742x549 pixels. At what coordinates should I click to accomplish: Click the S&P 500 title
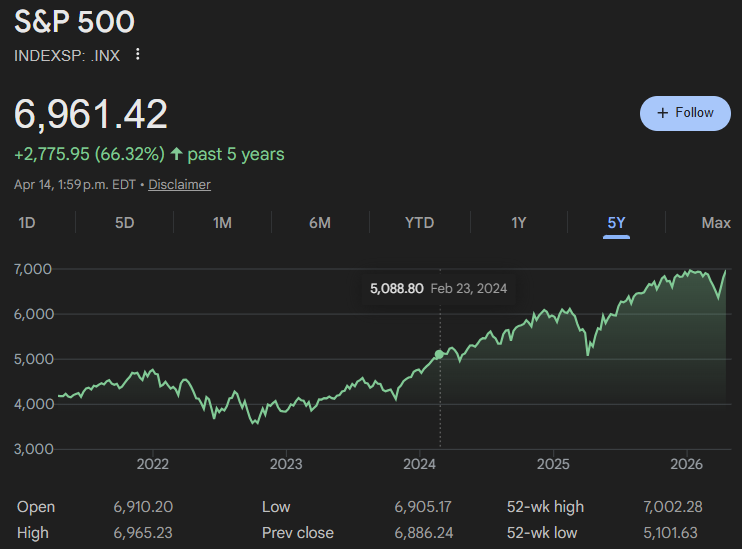(75, 22)
